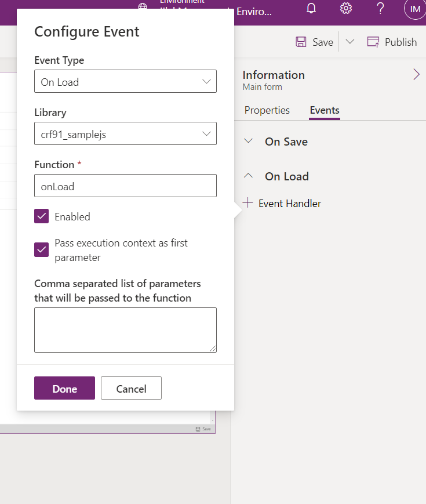Open notifications via the bell icon

click(x=311, y=8)
